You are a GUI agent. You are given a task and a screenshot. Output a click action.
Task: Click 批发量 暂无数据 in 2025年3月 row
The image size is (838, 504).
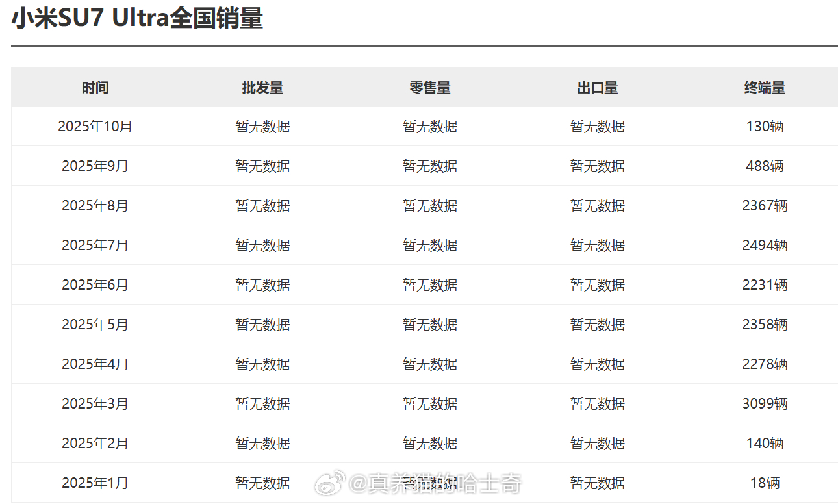pos(262,404)
